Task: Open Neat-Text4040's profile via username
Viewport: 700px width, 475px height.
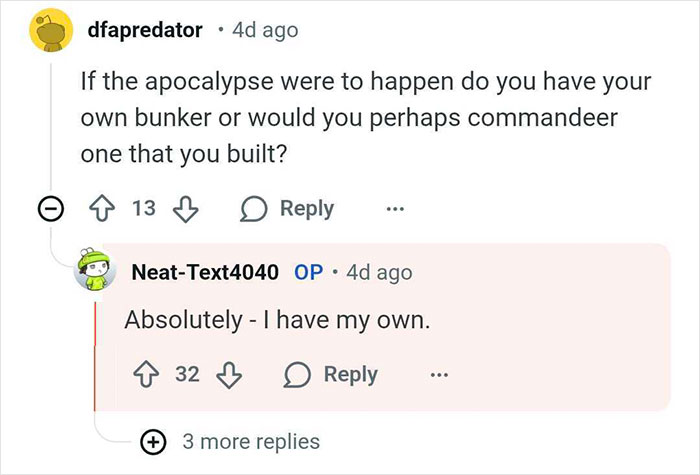Action: tap(205, 272)
